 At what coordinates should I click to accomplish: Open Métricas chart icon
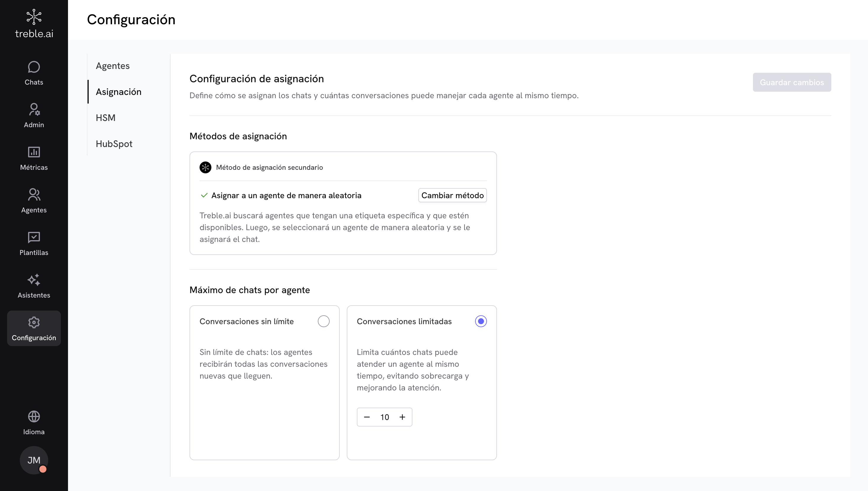[x=34, y=152]
